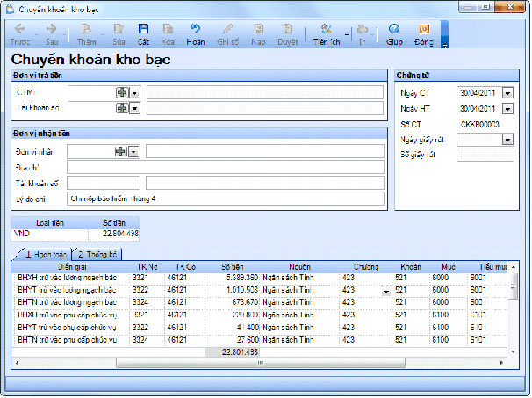Screen dimensions: 532x398
Task: Click receiver Tài khoản số name field
Action: pos(265,183)
